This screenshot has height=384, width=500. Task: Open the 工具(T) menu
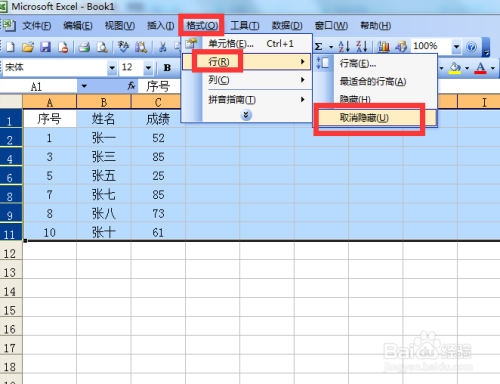(245, 26)
